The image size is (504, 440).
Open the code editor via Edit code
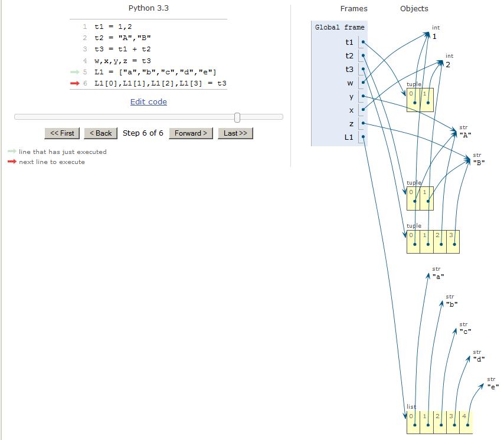148,101
